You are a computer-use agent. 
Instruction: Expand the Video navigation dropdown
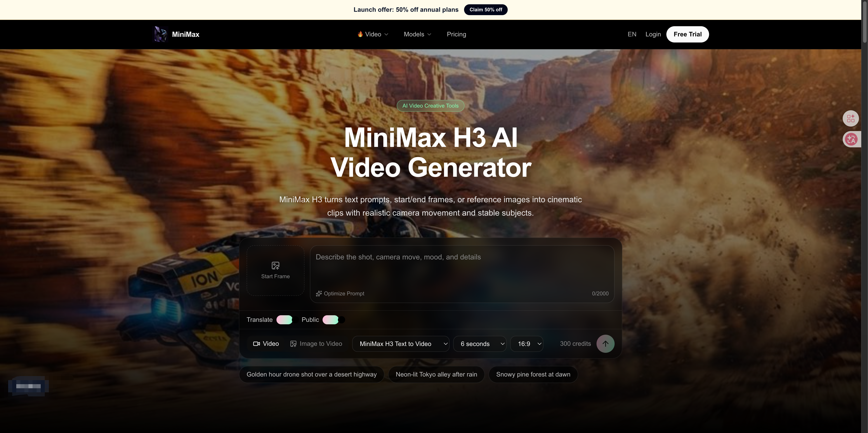[x=373, y=34]
